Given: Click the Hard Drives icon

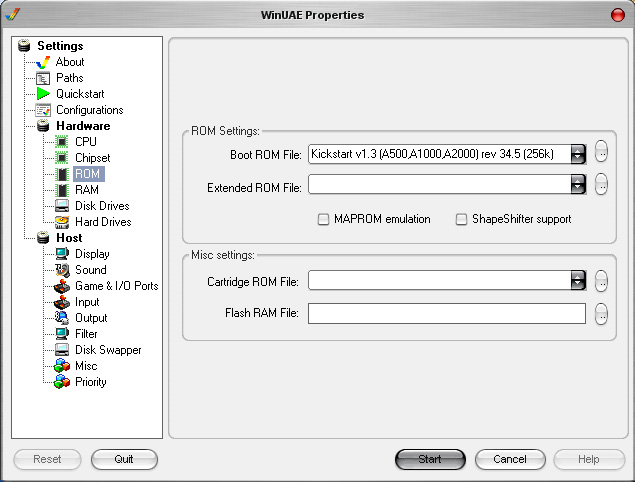Looking at the screenshot, I should (62, 222).
